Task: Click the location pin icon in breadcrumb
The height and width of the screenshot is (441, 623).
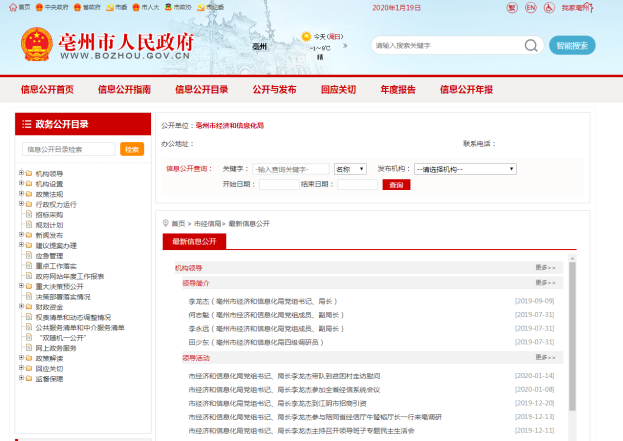Action: 166,223
